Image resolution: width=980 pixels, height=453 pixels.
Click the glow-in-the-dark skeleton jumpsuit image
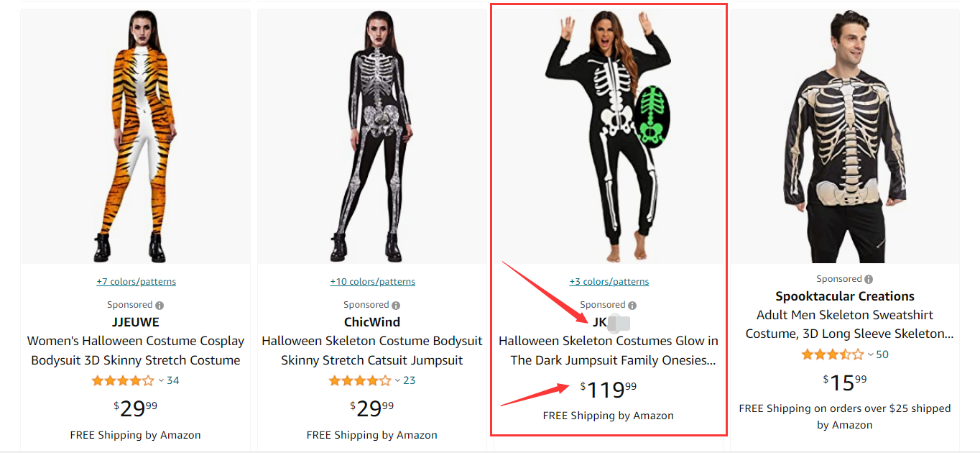[609, 137]
